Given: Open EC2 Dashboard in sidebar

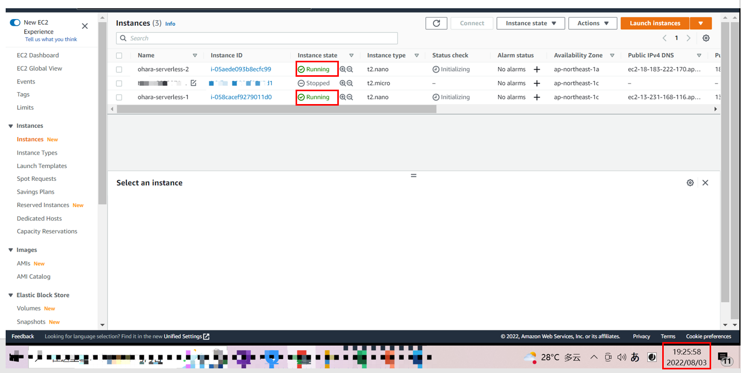Looking at the screenshot, I should coord(38,55).
